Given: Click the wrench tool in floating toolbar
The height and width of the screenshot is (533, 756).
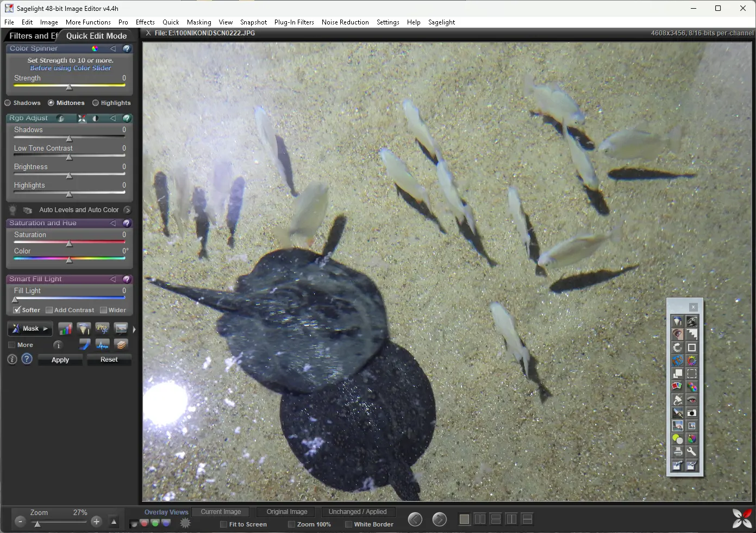Looking at the screenshot, I should click(691, 452).
